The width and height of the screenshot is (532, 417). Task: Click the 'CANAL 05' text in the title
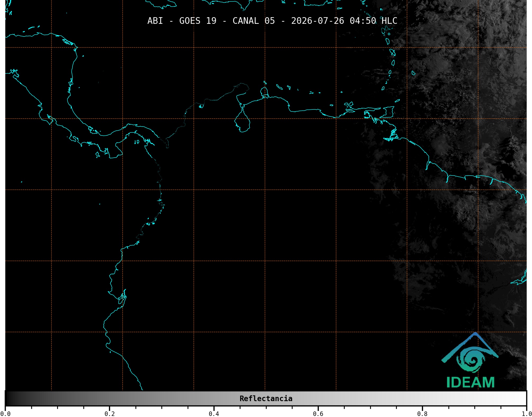pyautogui.click(x=254, y=21)
